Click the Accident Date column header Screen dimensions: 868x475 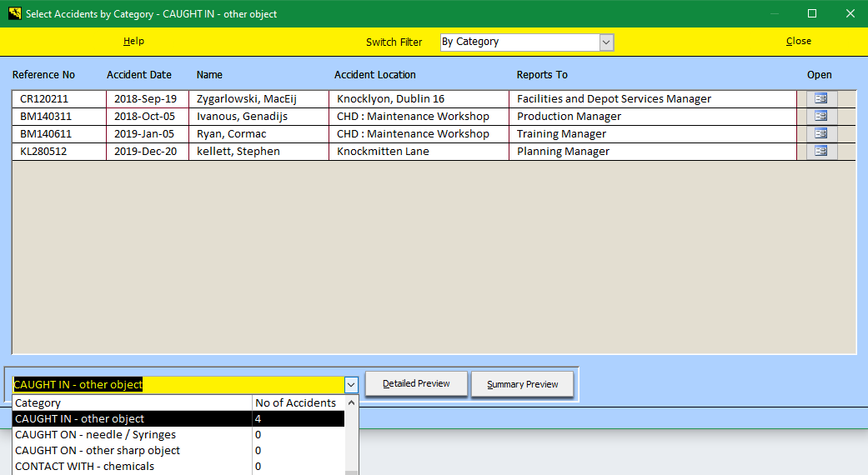tap(139, 75)
